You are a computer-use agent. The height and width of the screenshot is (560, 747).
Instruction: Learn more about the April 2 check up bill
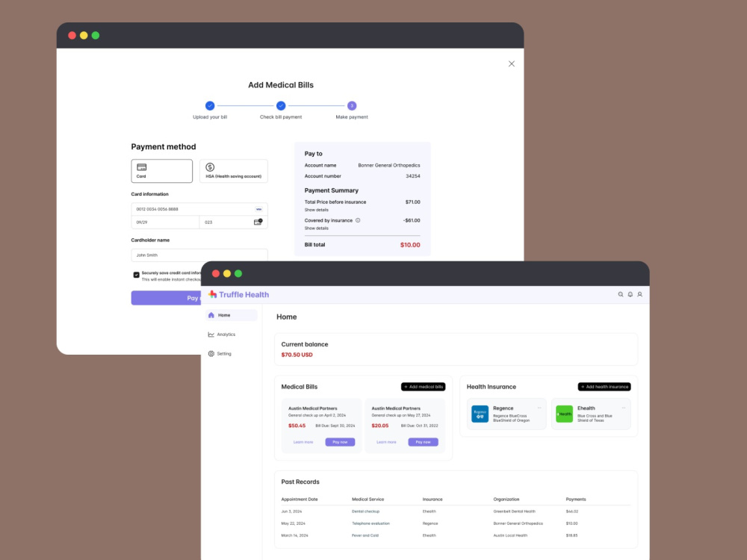click(303, 442)
